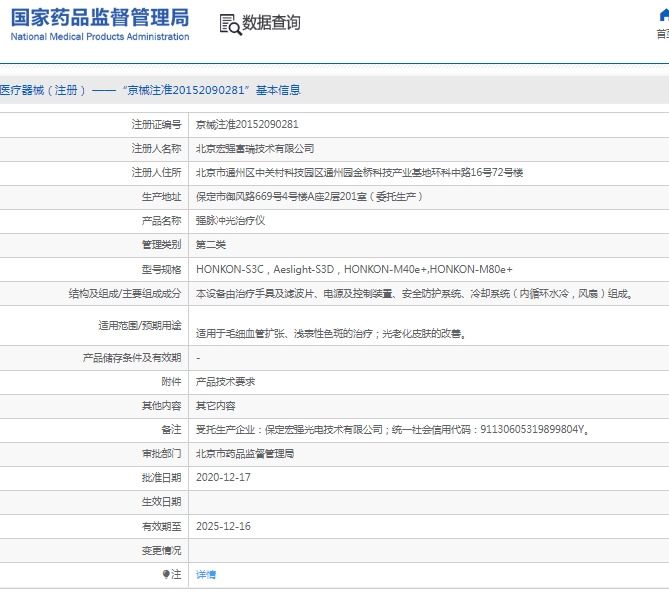The image size is (669, 595).
Task: Click the 产品名称 label
Action: [162, 221]
